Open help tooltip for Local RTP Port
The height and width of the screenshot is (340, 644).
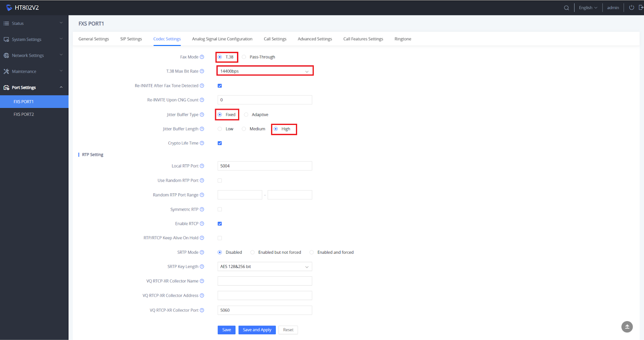(202, 166)
